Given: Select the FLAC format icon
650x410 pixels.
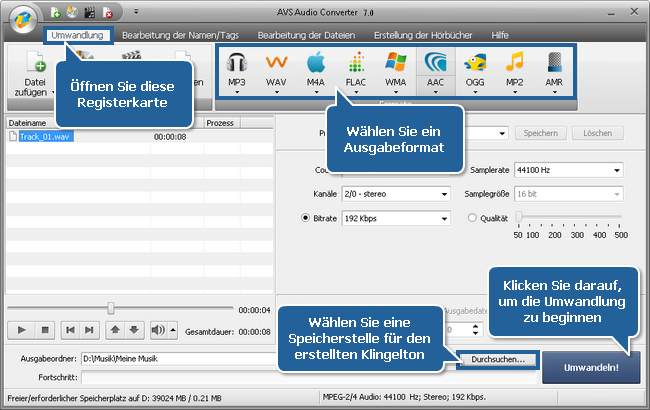Looking at the screenshot, I should [356, 68].
